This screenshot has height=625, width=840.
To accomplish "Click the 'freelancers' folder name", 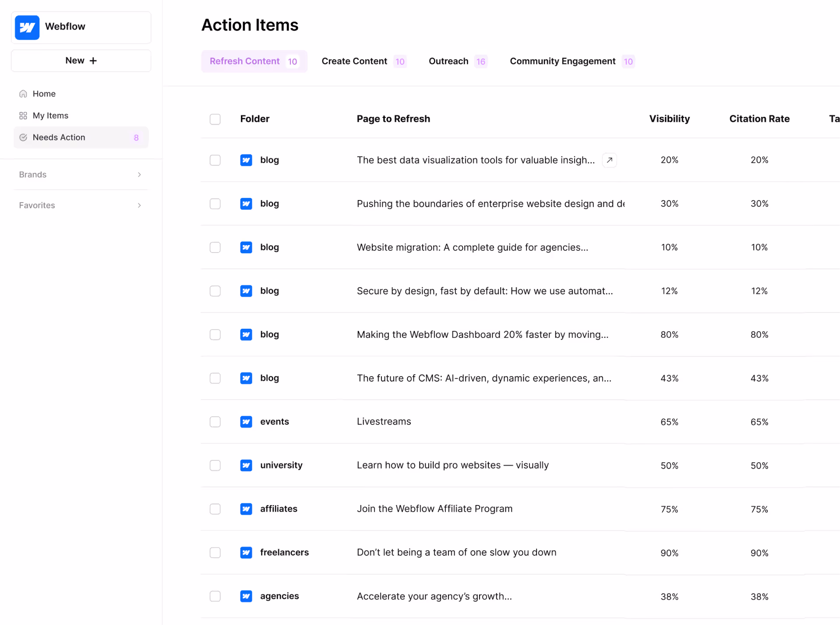I will pos(284,552).
